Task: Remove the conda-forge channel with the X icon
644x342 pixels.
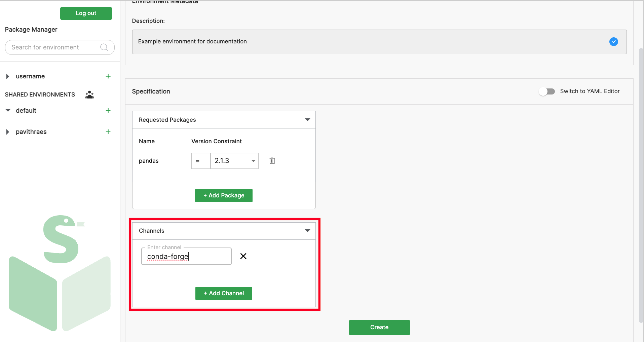Action: tap(243, 256)
